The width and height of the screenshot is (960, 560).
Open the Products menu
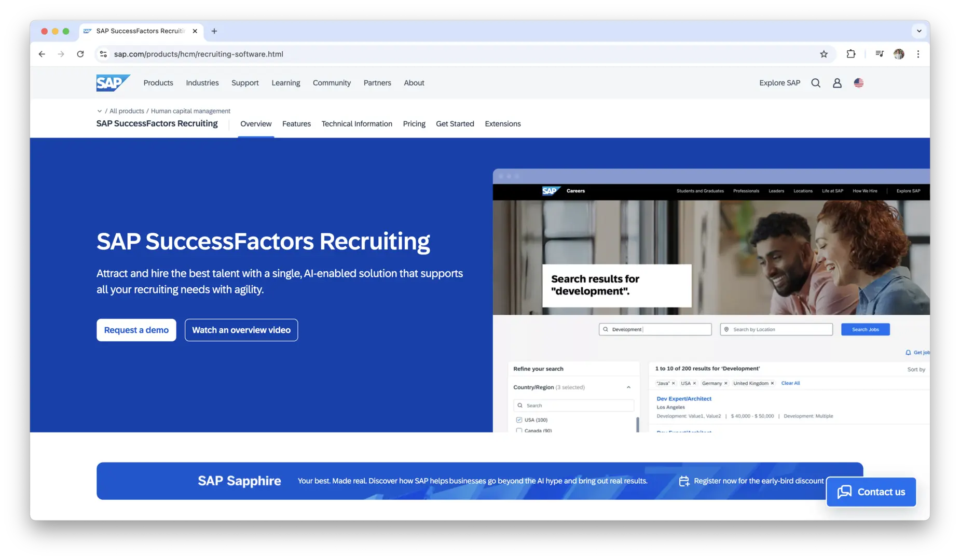click(x=158, y=83)
